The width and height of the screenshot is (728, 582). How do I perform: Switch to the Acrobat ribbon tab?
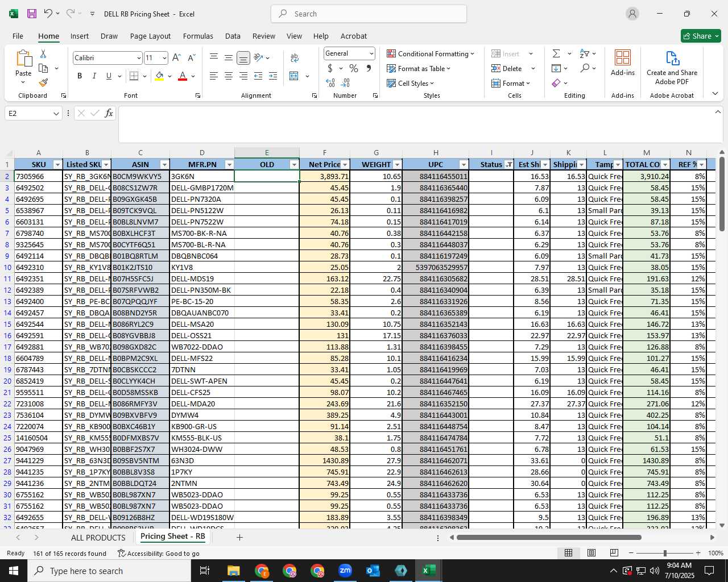354,36
